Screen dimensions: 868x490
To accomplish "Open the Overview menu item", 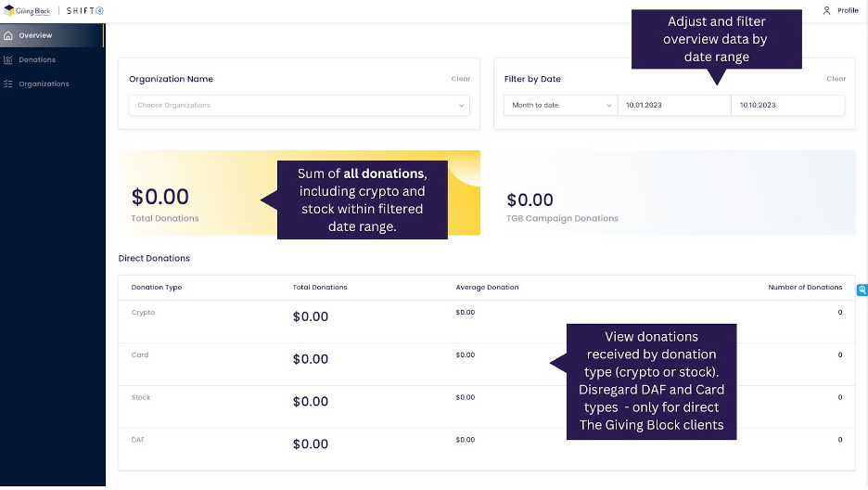I will [x=35, y=35].
